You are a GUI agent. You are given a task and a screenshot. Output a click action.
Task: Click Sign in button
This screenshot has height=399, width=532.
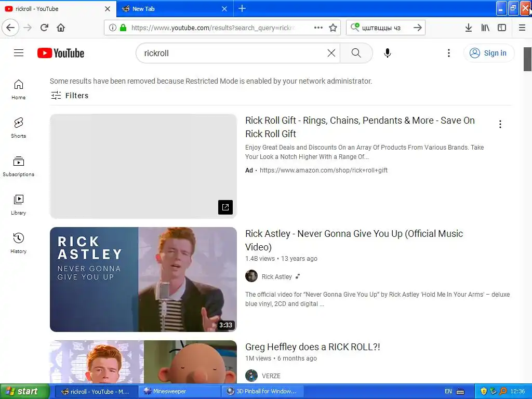click(489, 53)
